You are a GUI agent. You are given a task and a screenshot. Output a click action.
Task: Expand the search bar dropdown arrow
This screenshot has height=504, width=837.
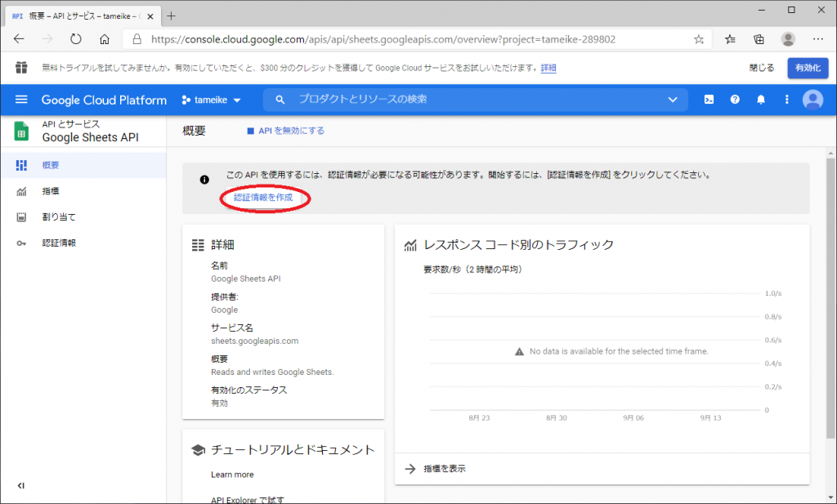click(x=673, y=100)
